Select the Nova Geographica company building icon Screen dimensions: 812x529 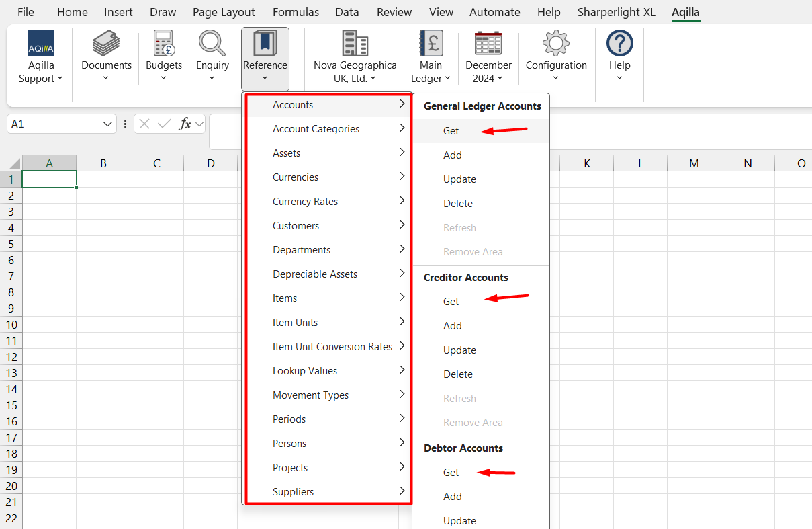(x=355, y=43)
